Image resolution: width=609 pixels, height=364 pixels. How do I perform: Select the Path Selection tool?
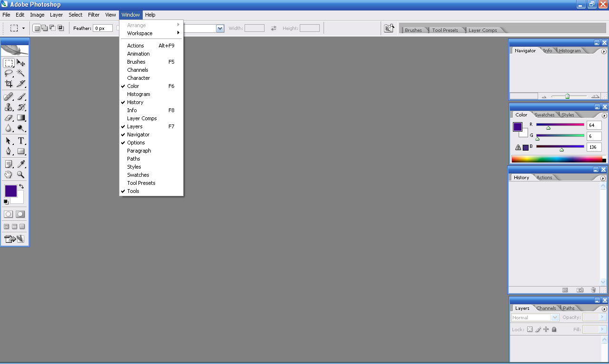(x=9, y=141)
